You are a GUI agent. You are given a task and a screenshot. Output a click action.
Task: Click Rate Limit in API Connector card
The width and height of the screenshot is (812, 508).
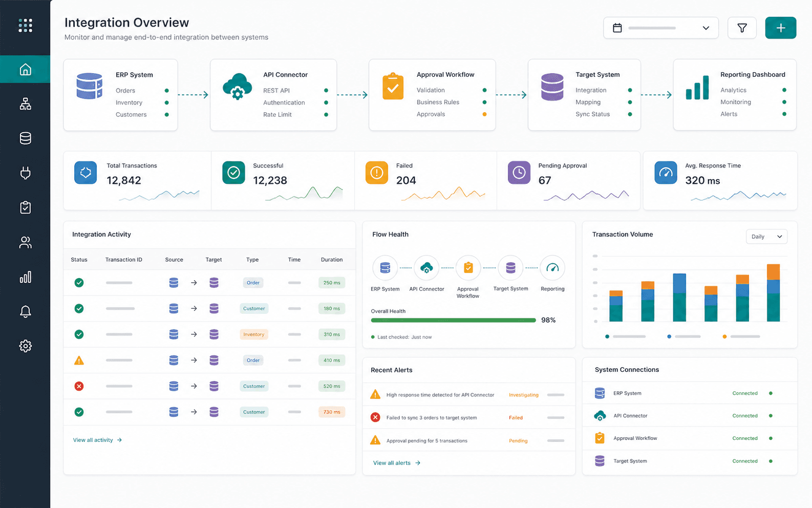click(x=277, y=115)
